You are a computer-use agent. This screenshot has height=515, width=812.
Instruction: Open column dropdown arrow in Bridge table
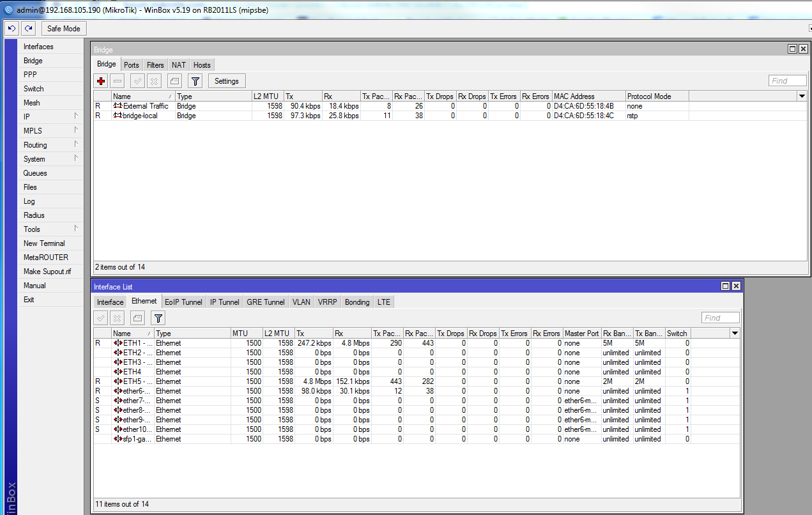tap(802, 96)
